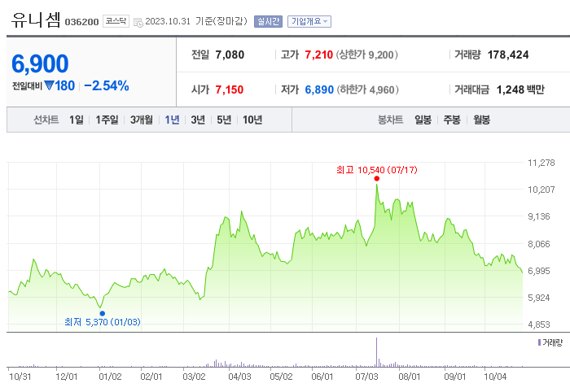Click the 실시간 real-time button

pyautogui.click(x=268, y=21)
